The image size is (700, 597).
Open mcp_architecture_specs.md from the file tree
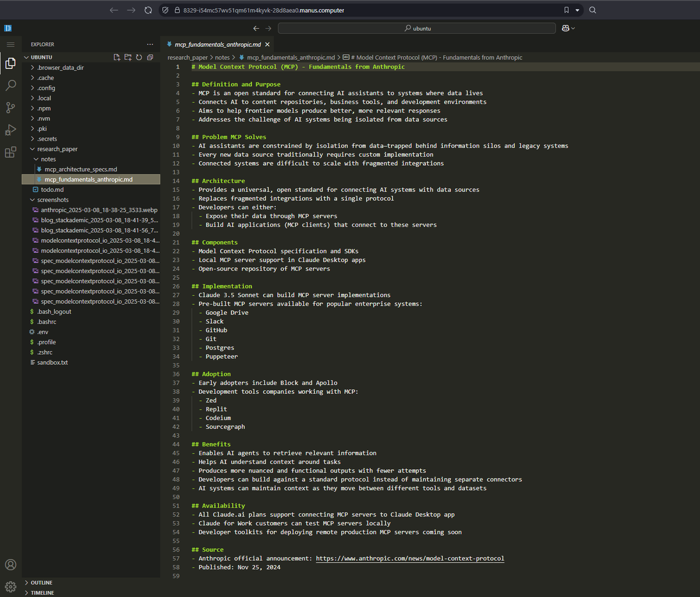(80, 169)
